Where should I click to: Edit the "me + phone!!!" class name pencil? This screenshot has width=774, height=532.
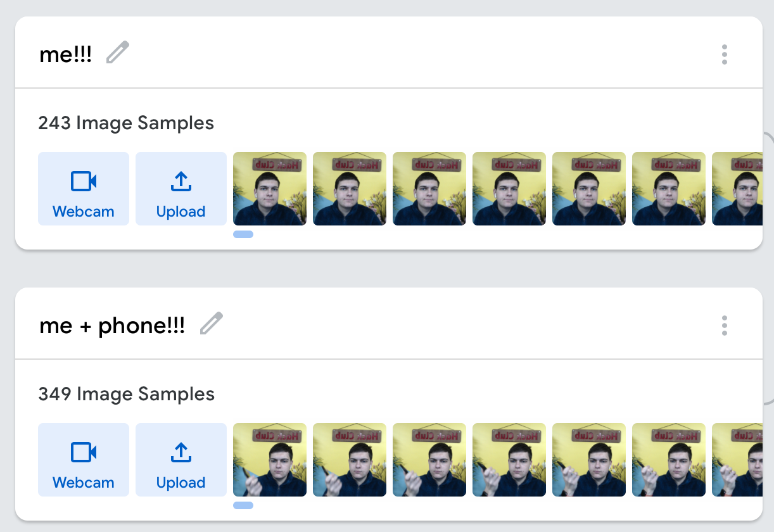coord(212,324)
